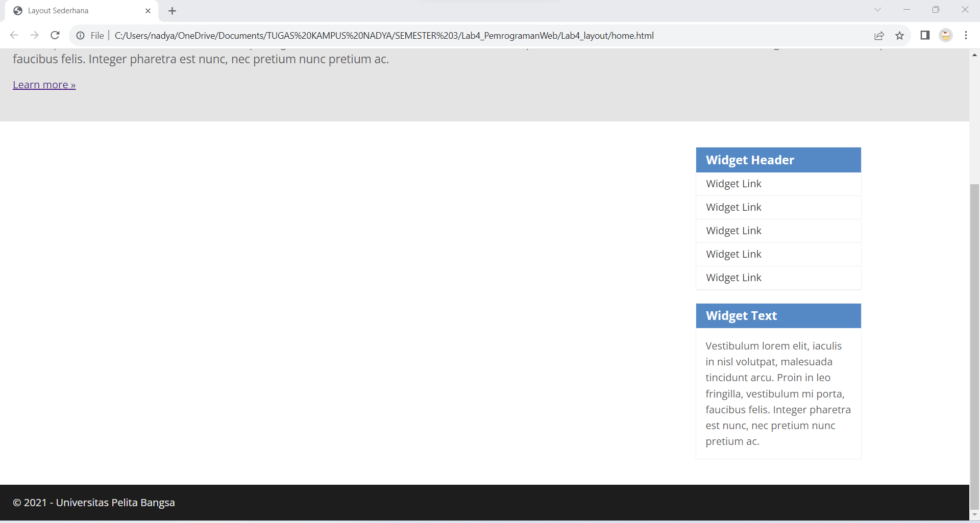980x523 pixels.
Task: Open the page sharing options
Action: (879, 35)
